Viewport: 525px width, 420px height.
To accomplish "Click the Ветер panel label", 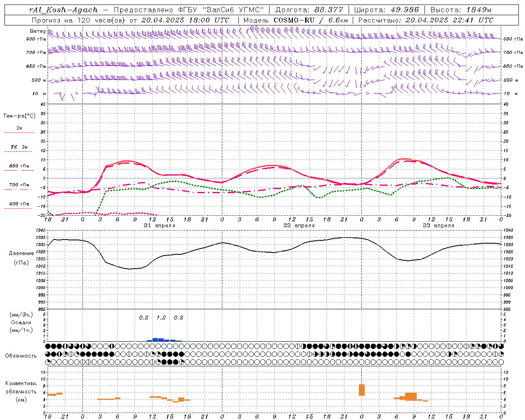I will click(38, 31).
